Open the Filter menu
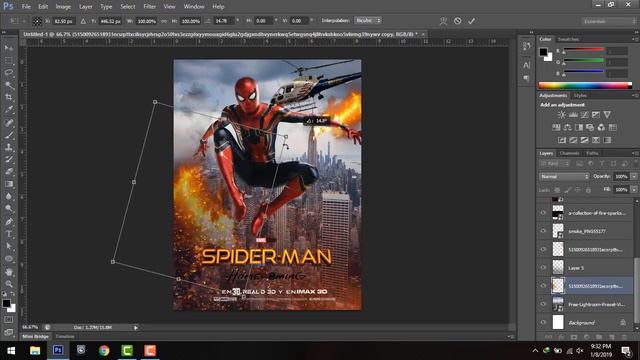 (x=149, y=7)
